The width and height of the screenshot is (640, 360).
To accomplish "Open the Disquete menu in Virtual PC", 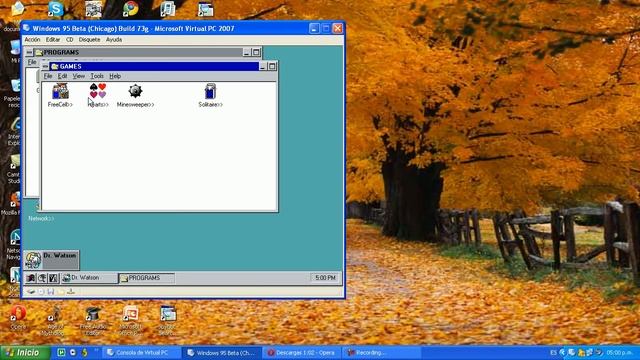I will 89,40.
